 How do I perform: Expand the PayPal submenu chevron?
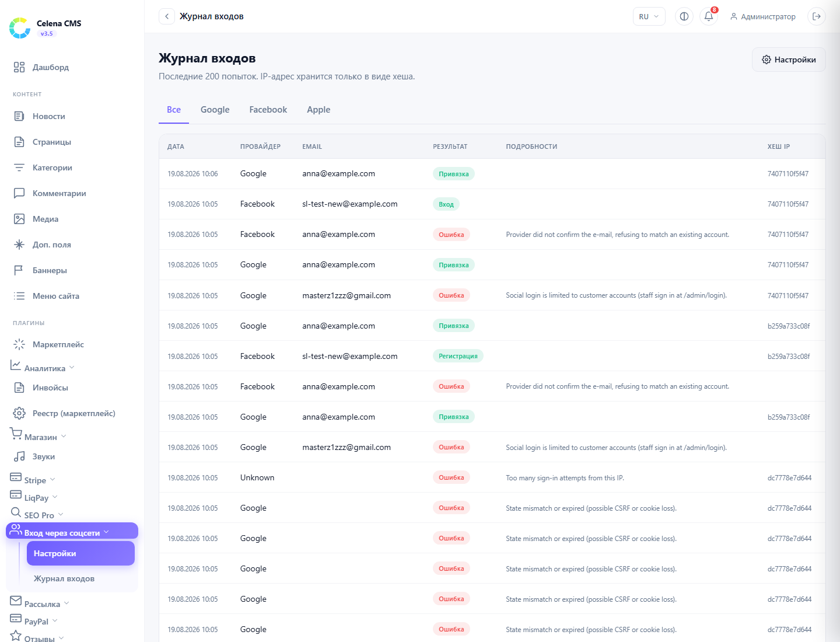point(55,621)
